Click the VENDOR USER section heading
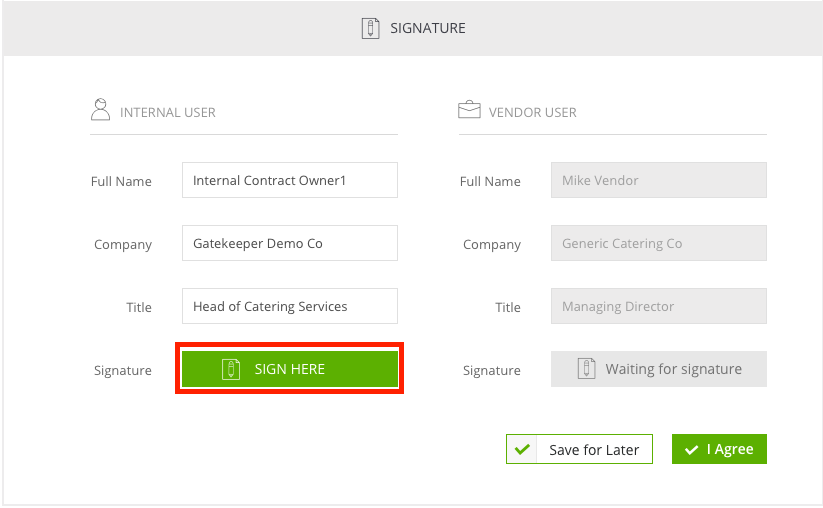This screenshot has width=823, height=508. pyautogui.click(x=533, y=112)
